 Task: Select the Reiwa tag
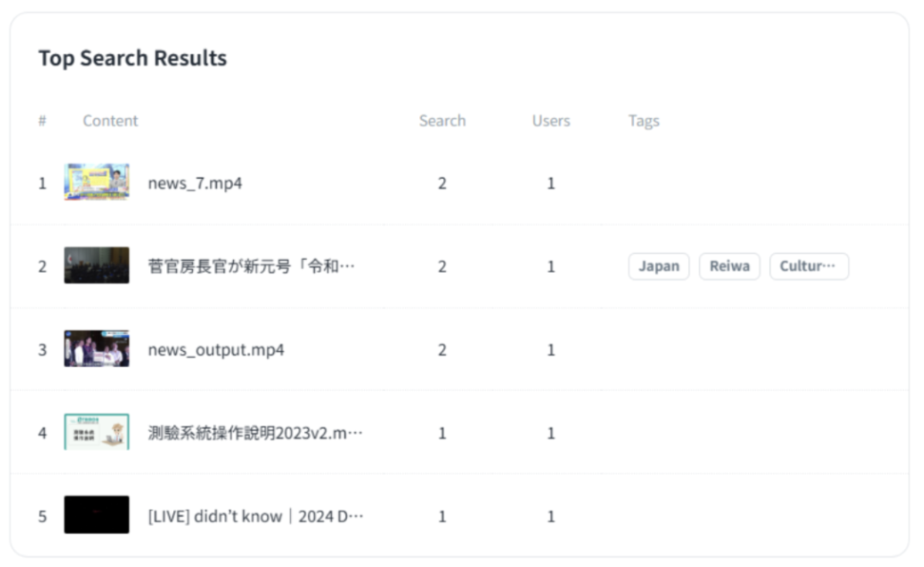click(x=729, y=266)
